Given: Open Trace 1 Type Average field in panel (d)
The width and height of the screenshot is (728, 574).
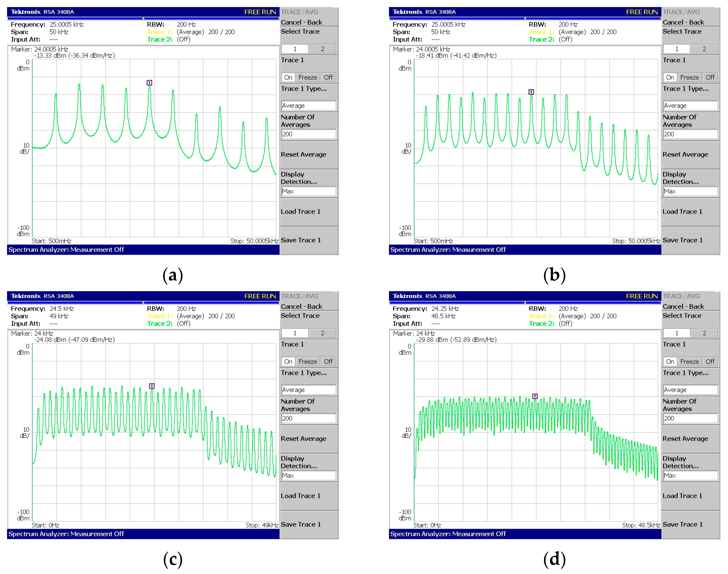Looking at the screenshot, I should click(x=690, y=390).
